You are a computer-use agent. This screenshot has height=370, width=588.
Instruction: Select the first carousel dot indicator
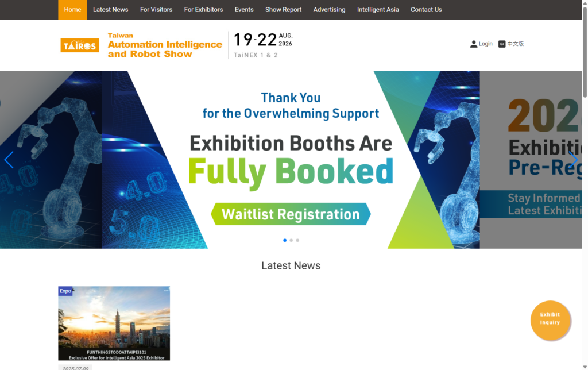[x=285, y=240]
